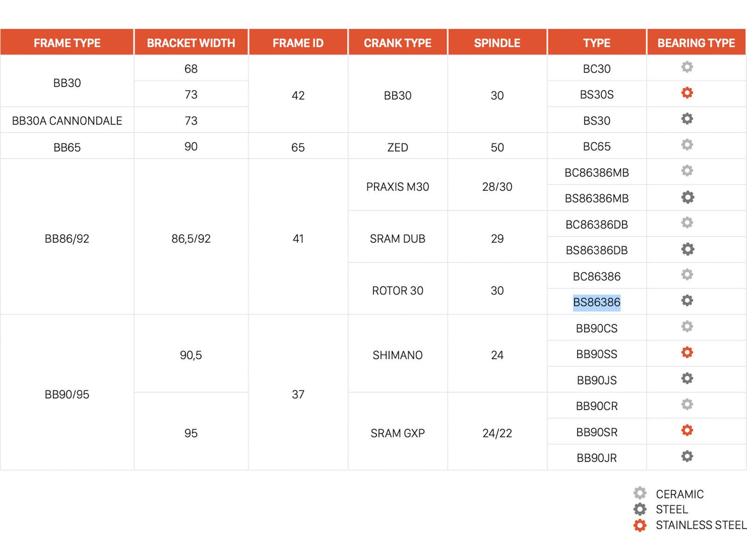Click the steel gear icon for BS86386DB
Screen dimensions: 747x560
(687, 249)
